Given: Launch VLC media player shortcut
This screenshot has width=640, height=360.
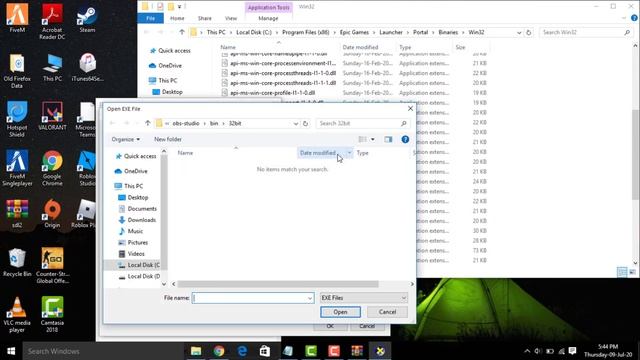Looking at the screenshot, I should point(17,314).
